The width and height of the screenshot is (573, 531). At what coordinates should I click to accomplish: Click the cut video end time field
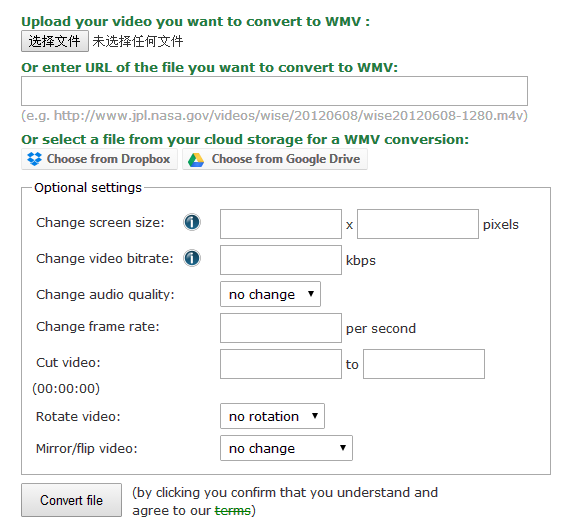point(424,364)
